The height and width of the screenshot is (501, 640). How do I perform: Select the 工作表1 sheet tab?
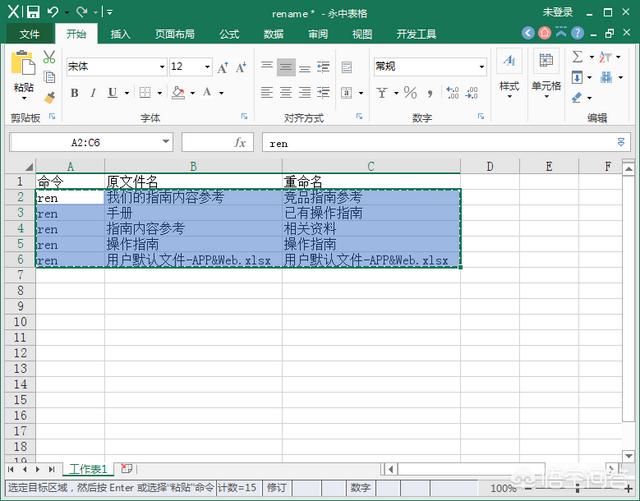coord(88,469)
